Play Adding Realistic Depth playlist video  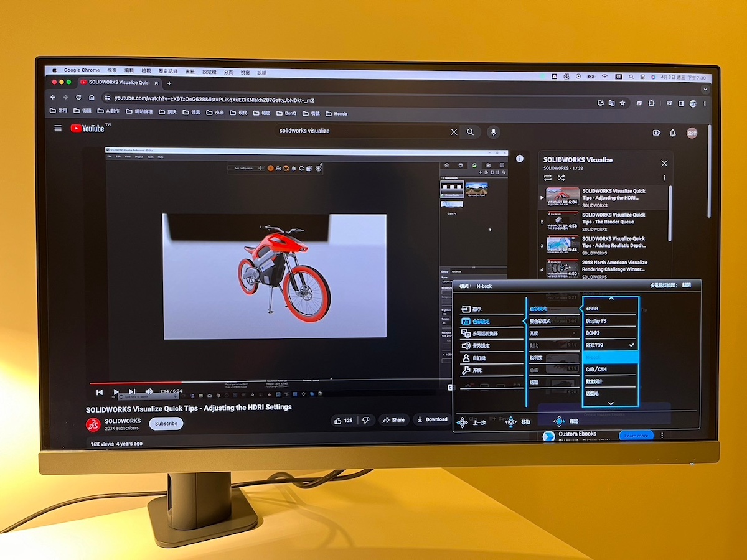tap(604, 245)
